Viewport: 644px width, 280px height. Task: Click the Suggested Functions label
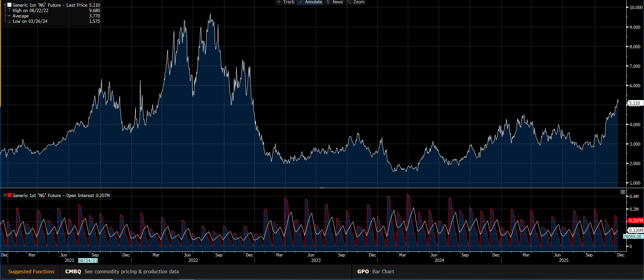(x=31, y=272)
